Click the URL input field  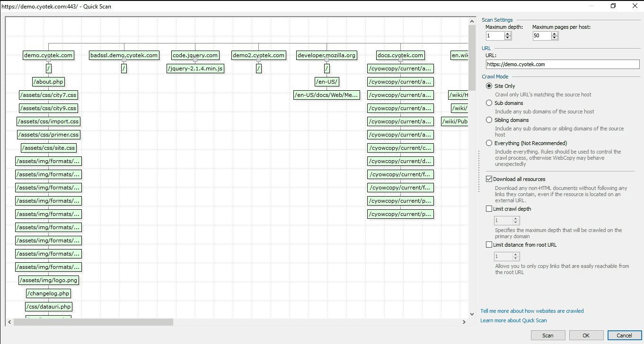[x=563, y=64]
